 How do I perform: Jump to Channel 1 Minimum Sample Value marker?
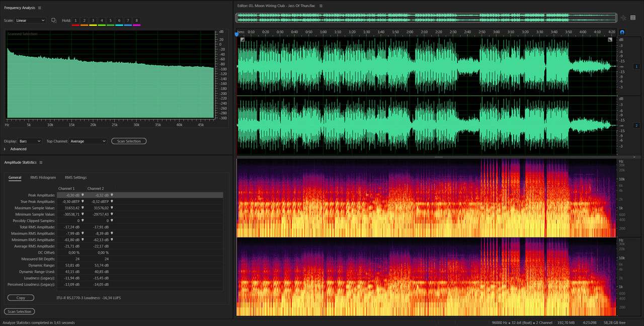pos(83,214)
